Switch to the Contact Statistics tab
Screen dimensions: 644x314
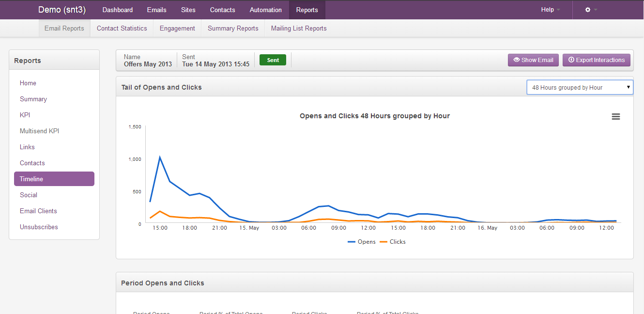pyautogui.click(x=122, y=28)
